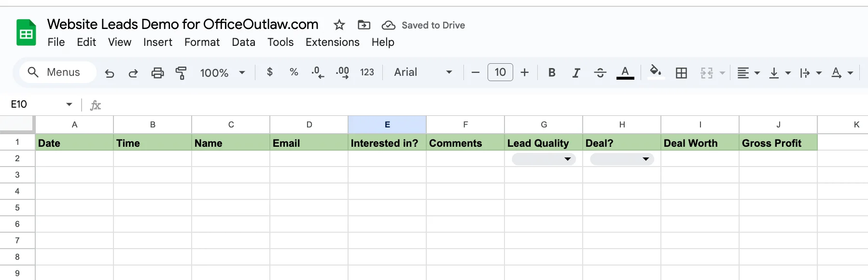The image size is (868, 280).
Task: Select the Name header cell
Action: pos(231,142)
